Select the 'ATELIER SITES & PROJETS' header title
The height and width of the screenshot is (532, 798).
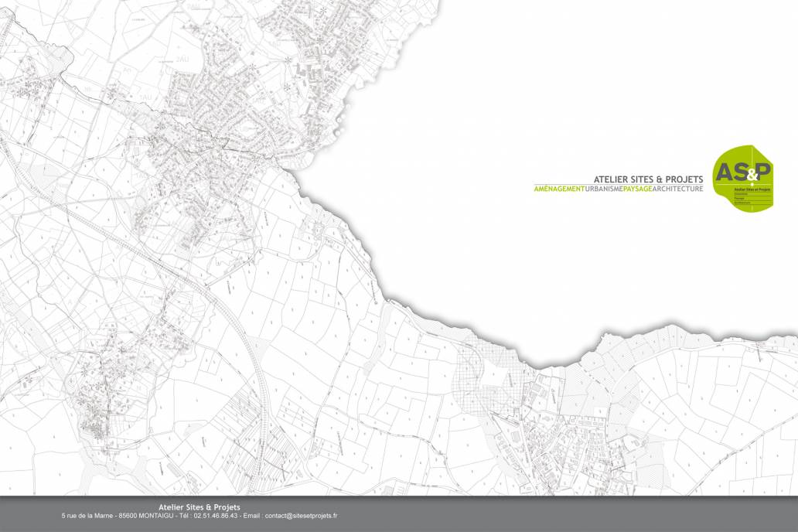click(648, 179)
